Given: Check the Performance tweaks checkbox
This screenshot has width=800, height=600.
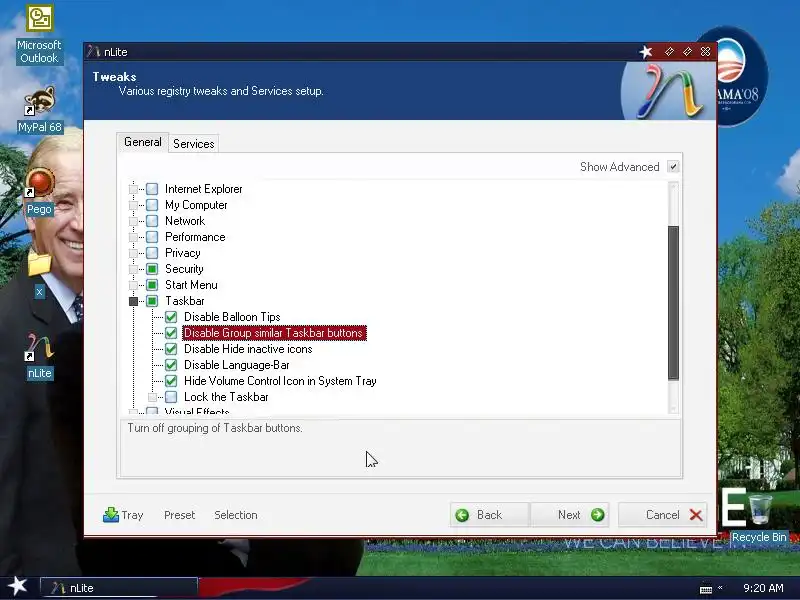Looking at the screenshot, I should point(152,237).
